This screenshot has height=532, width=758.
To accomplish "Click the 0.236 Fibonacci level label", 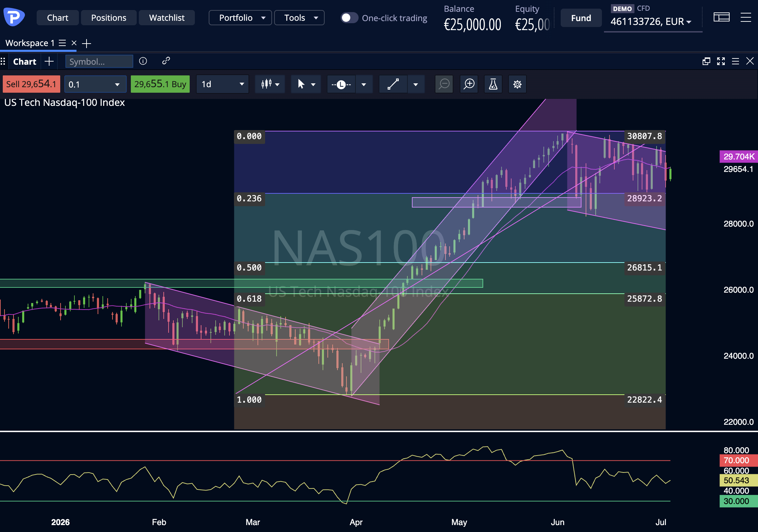I will 249,198.
